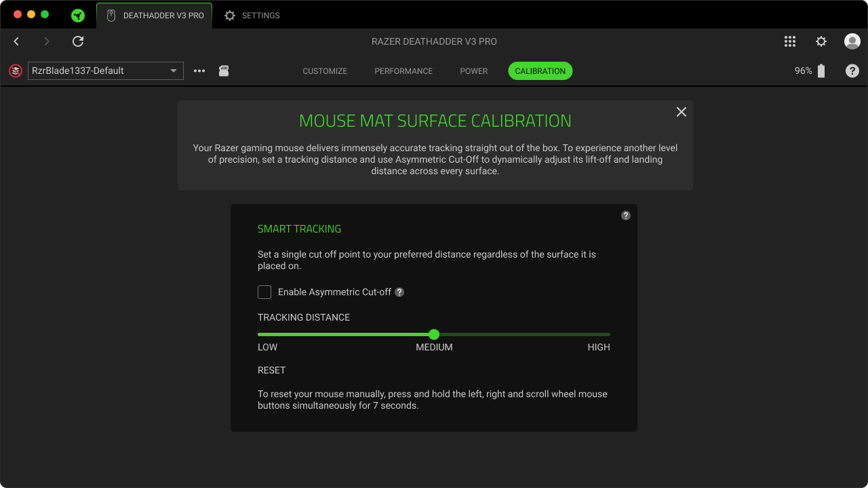868x488 pixels.
Task: Click the Smart Tracking heading
Action: (x=299, y=229)
